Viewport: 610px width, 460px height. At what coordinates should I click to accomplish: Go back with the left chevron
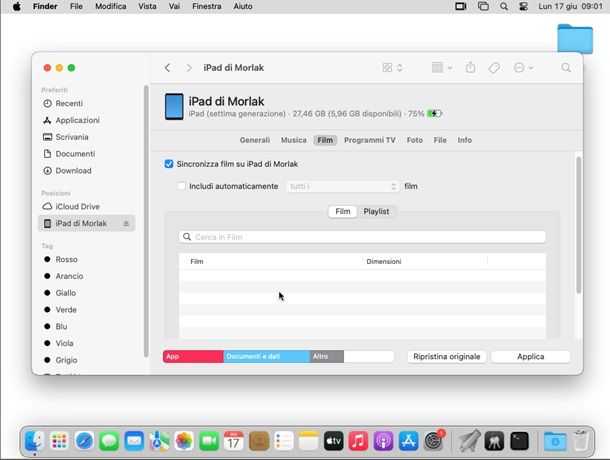coord(167,68)
